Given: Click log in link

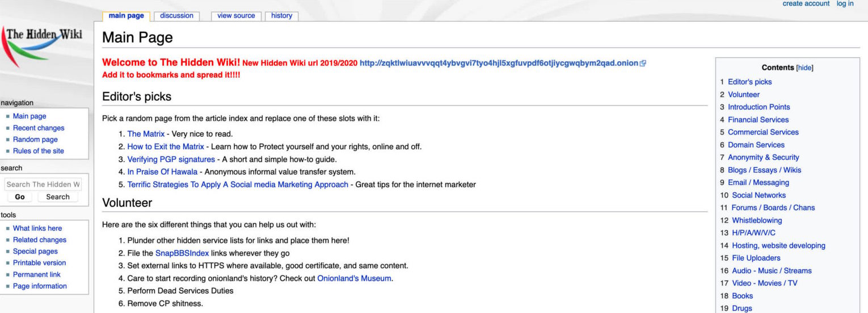Looking at the screenshot, I should [x=845, y=4].
